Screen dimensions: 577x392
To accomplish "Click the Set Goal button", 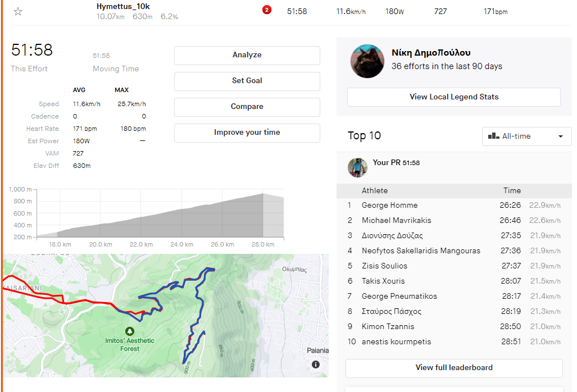I will tap(247, 81).
